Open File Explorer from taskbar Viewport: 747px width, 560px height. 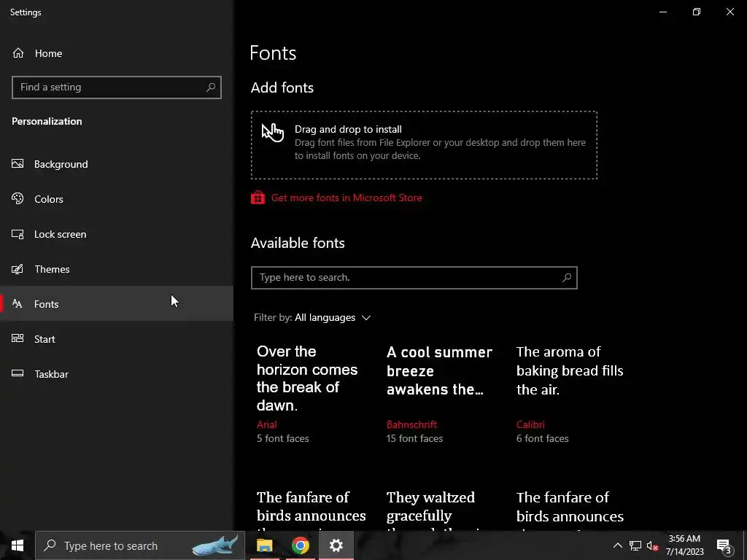pyautogui.click(x=264, y=545)
